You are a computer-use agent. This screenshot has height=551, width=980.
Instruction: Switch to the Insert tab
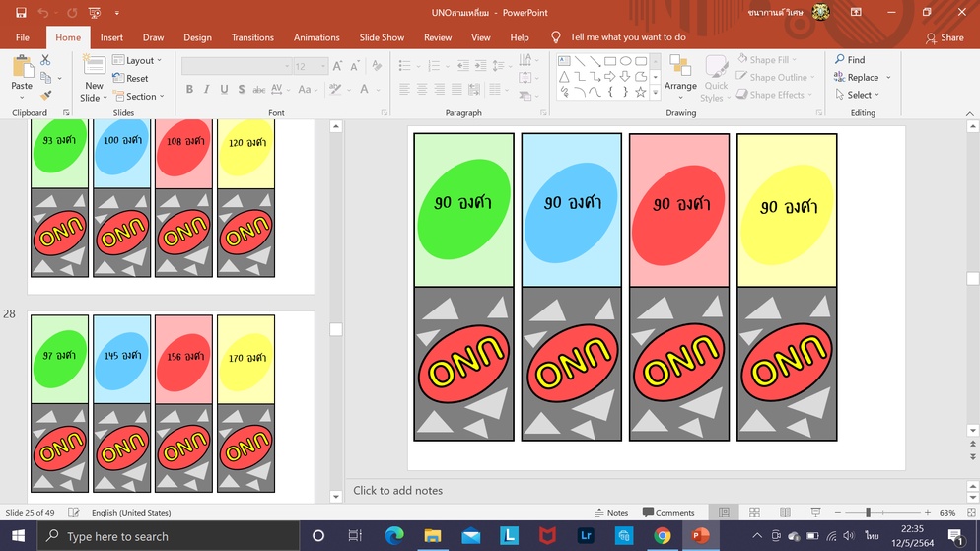coord(111,37)
